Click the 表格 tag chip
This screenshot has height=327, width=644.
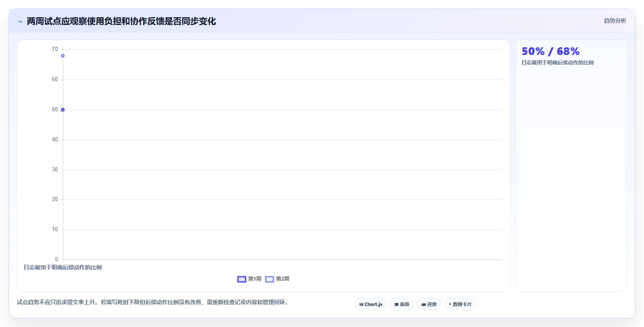tap(402, 304)
